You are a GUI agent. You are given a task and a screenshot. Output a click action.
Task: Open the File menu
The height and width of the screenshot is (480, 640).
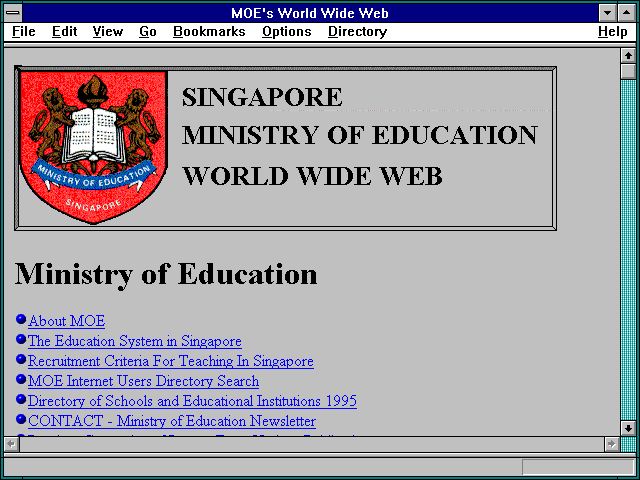tap(24, 31)
